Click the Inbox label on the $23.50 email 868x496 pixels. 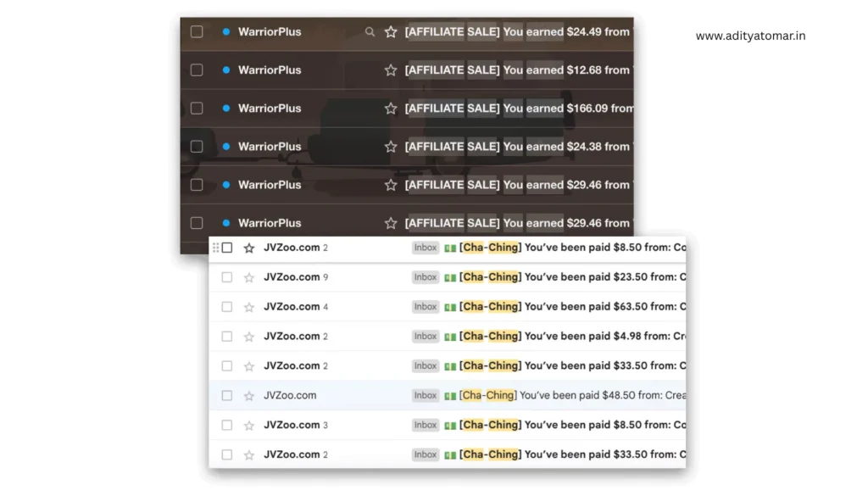[426, 276]
